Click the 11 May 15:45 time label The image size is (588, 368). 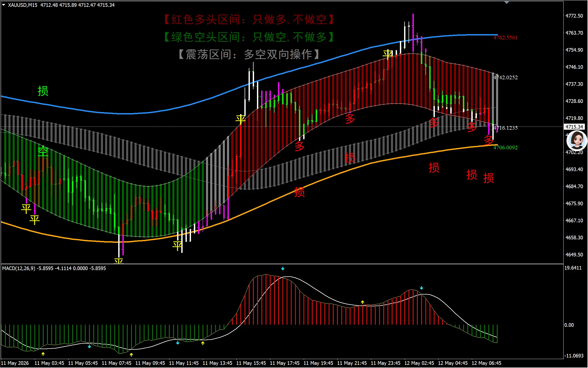click(251, 363)
